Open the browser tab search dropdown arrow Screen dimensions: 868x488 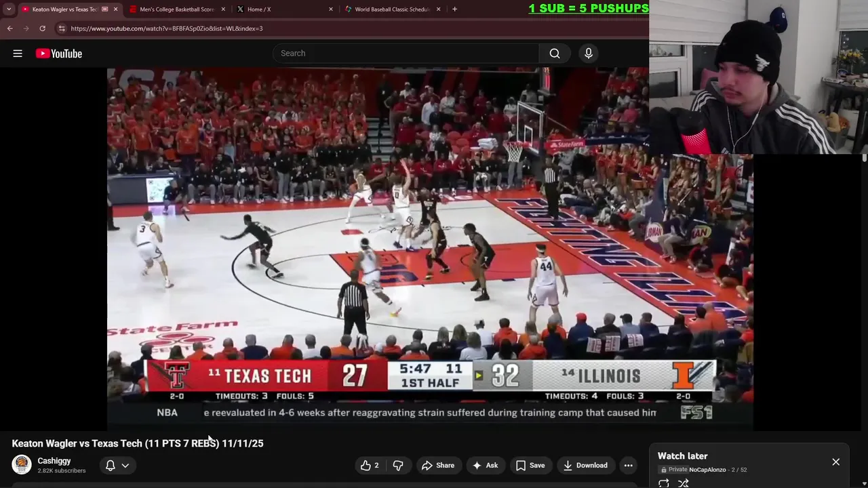(x=8, y=9)
